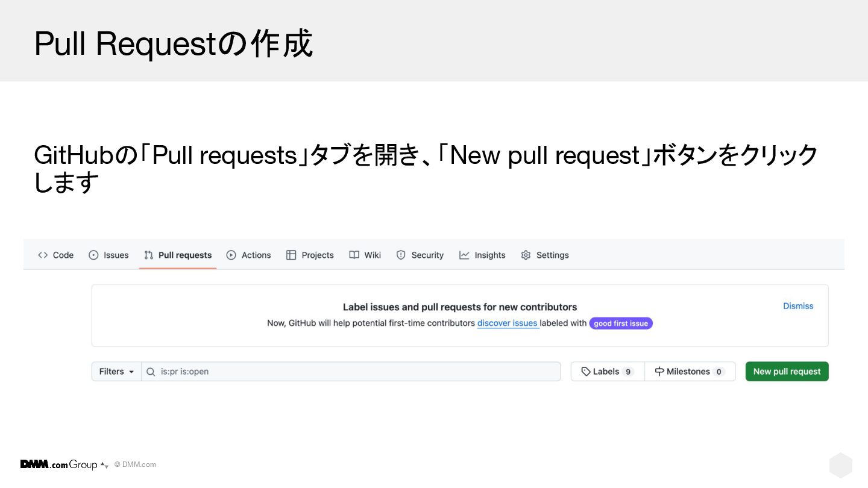Focus the is:pr is:open search field

pos(351,371)
